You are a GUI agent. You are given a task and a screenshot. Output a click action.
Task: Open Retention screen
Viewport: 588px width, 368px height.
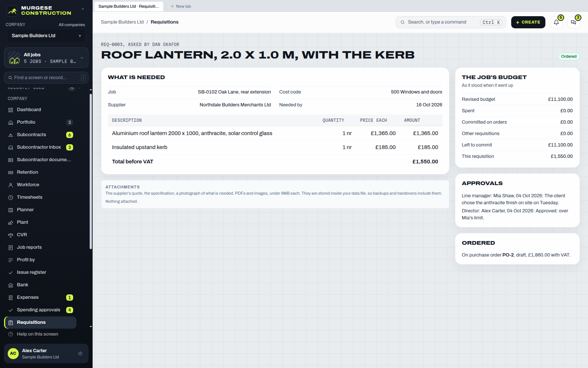click(x=40, y=172)
